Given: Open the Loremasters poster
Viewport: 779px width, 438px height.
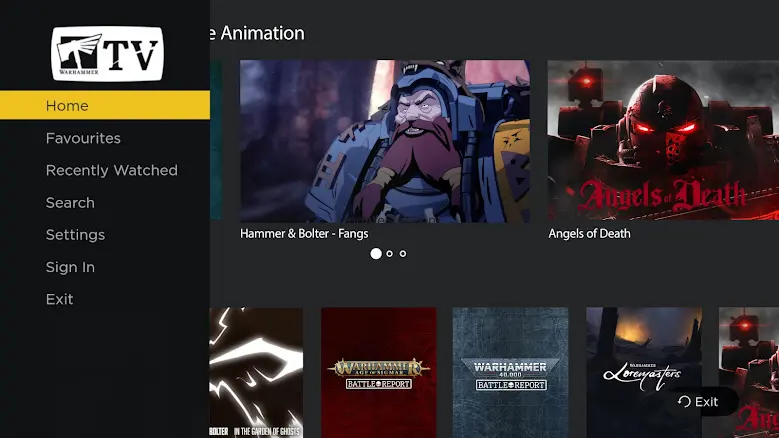Looking at the screenshot, I should coord(644,372).
